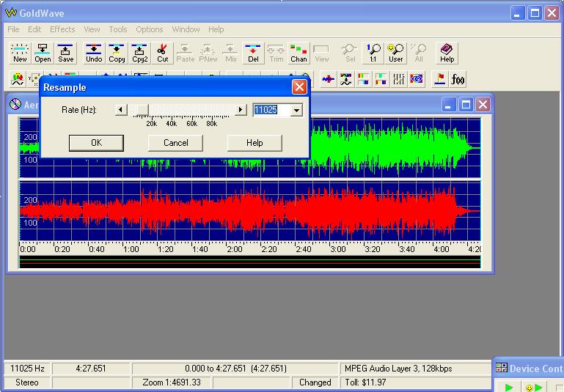Click OK in Resample dialog

point(96,143)
